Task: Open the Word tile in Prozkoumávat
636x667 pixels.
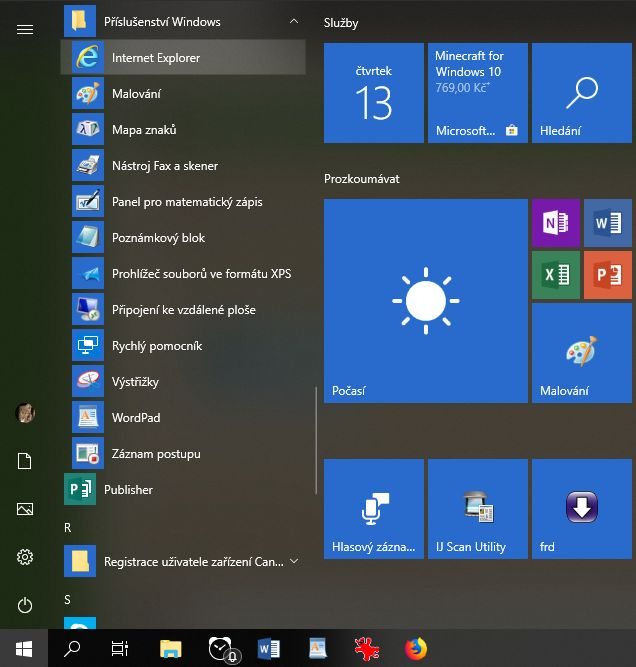Action: coord(608,223)
